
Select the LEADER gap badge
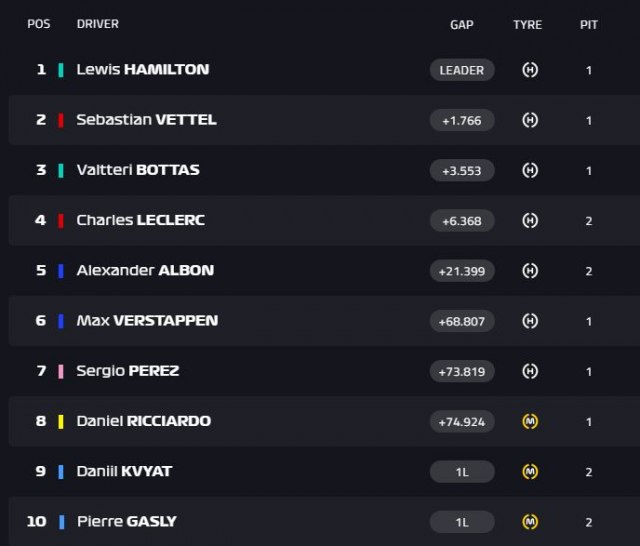(462, 70)
